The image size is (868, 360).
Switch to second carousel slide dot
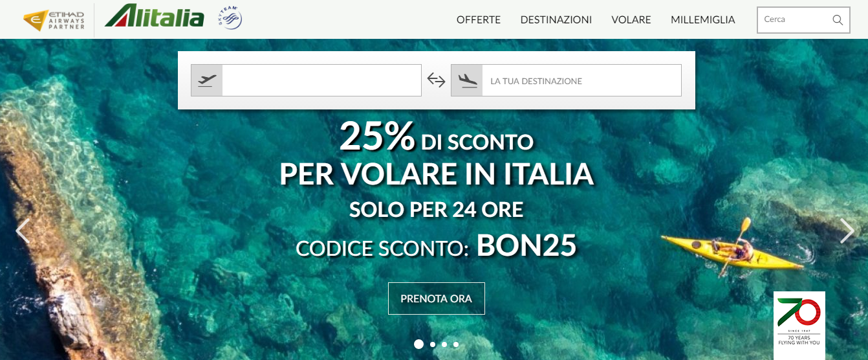[433, 344]
